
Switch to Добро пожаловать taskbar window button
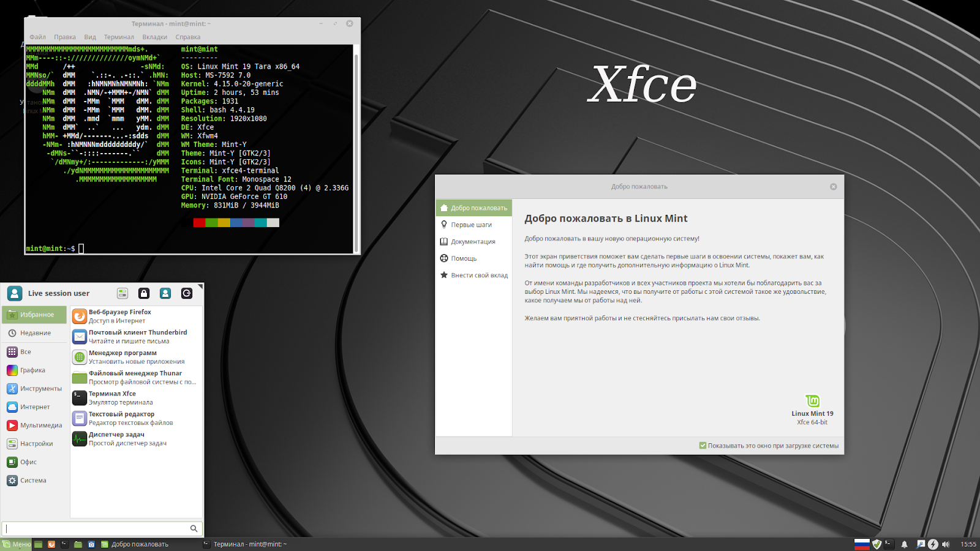tap(149, 544)
